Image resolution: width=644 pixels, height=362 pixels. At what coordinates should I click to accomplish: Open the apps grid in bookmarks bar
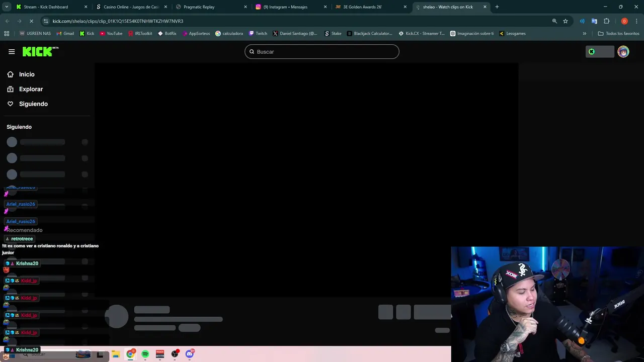pyautogui.click(x=7, y=34)
